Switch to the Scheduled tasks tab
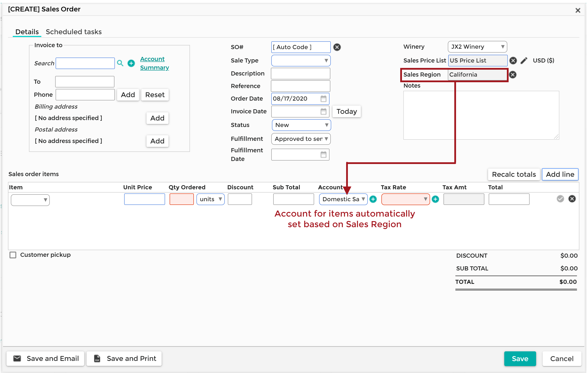Image resolution: width=588 pixels, height=373 pixels. (74, 32)
